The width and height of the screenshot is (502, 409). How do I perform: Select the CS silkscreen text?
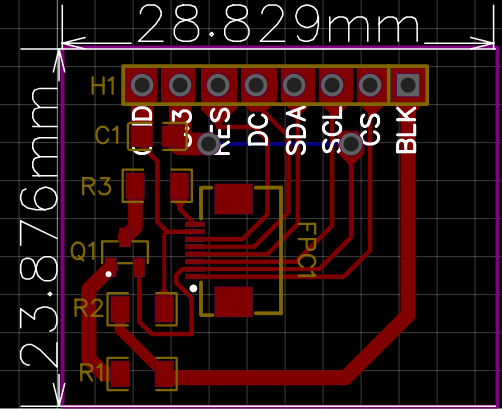coord(370,129)
